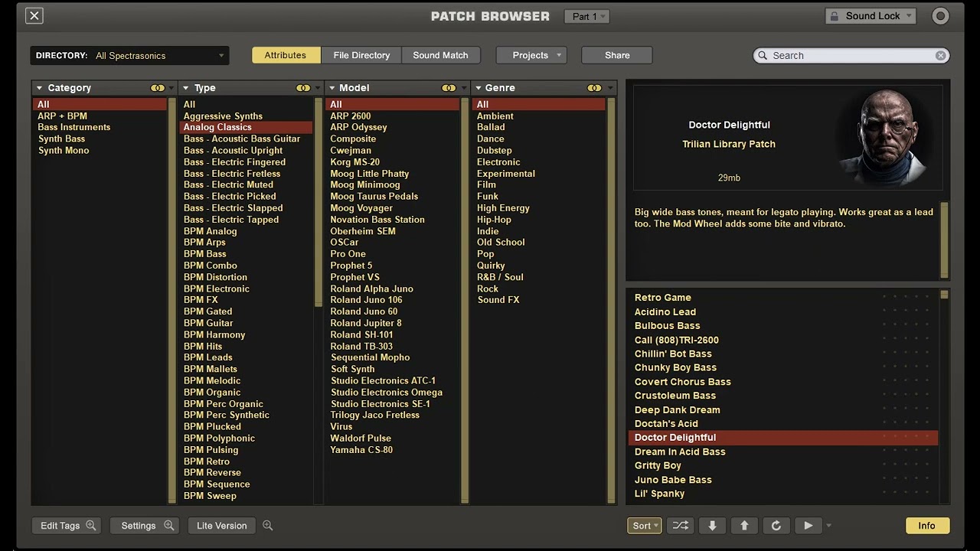Close the Patch Browser window
The width and height of the screenshot is (980, 551).
coord(34,15)
